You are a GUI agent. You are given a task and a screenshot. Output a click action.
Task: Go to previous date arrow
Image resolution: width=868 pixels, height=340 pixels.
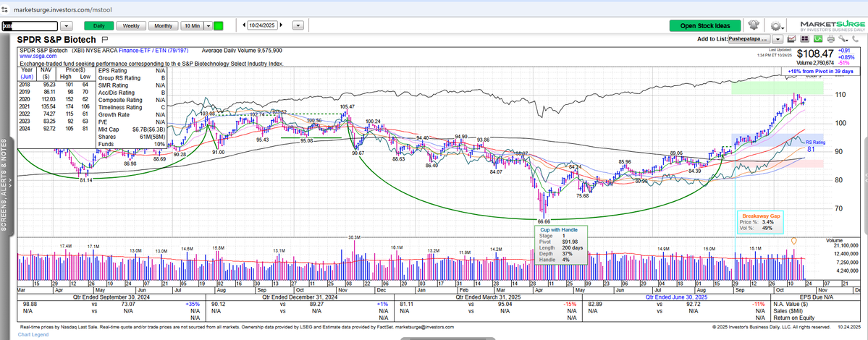pos(244,25)
